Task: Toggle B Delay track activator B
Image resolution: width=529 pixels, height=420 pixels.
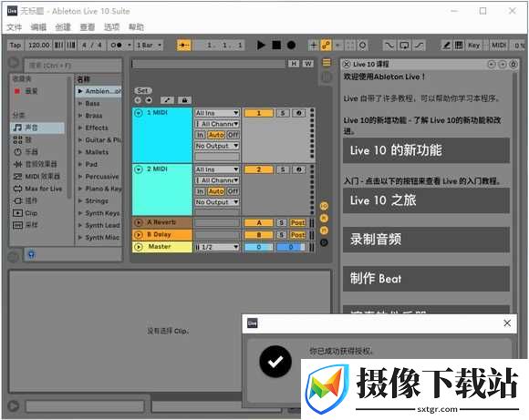Action: pyautogui.click(x=259, y=235)
